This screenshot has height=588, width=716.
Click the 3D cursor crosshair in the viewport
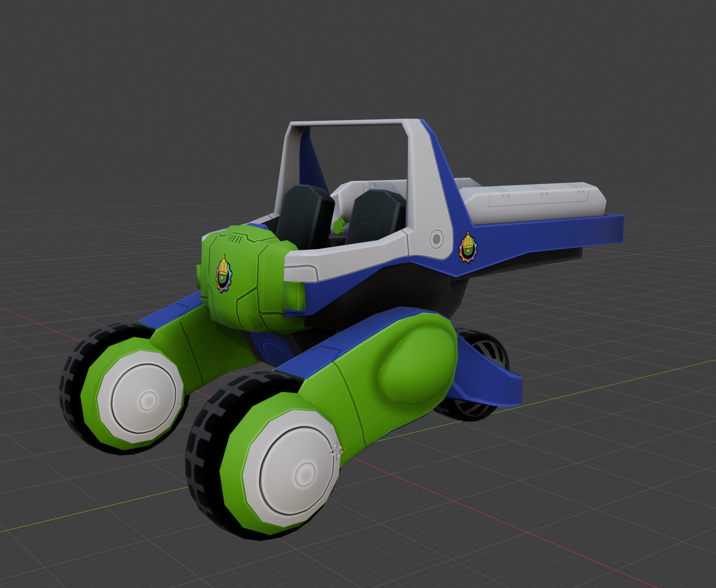pyautogui.click(x=337, y=451)
